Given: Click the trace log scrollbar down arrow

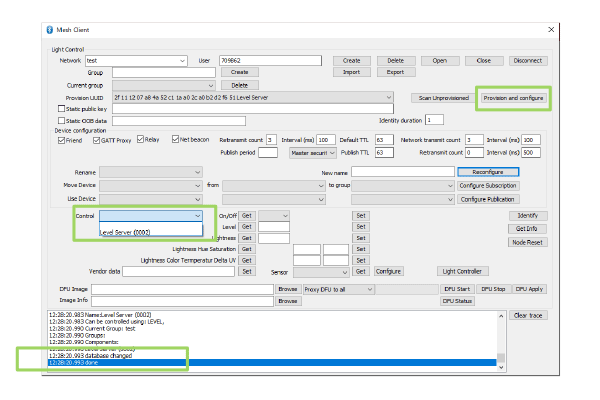Looking at the screenshot, I should point(501,367).
